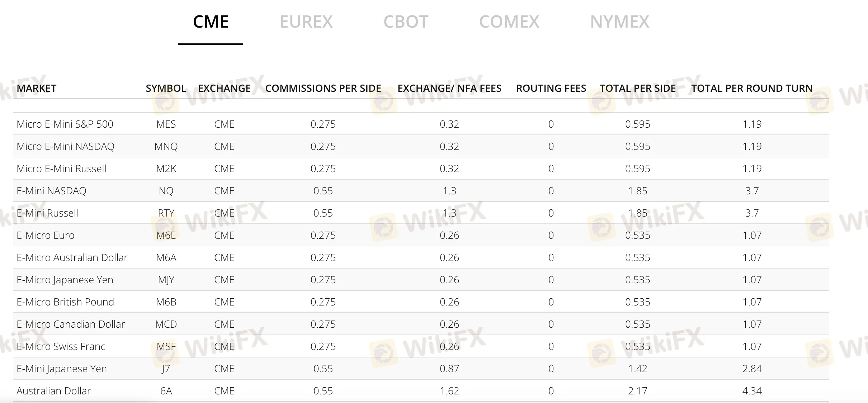Click the 6A symbol cell

[x=166, y=391]
